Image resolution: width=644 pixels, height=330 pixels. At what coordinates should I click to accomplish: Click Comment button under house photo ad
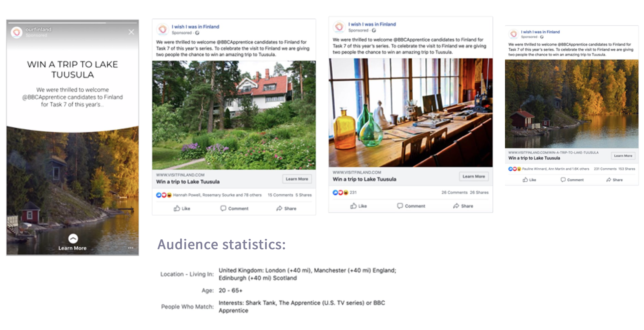point(234,208)
